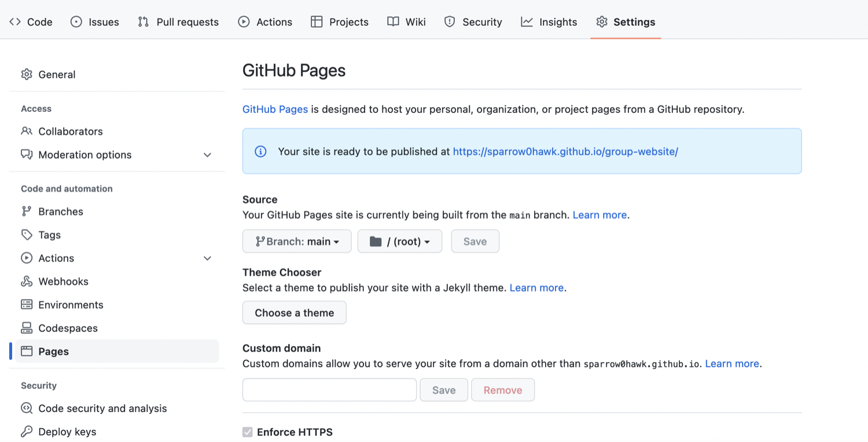Open the Branch: main dropdown
Screen dimensions: 868x442
point(297,242)
